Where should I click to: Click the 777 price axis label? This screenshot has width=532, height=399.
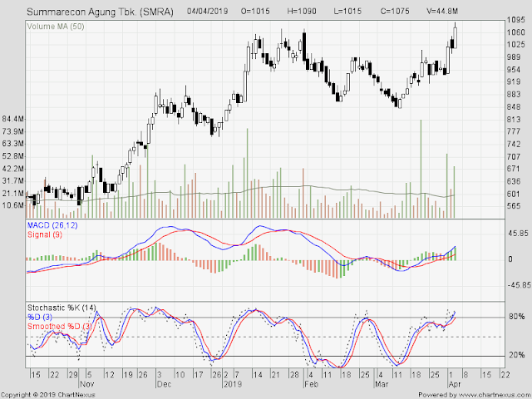(x=514, y=131)
